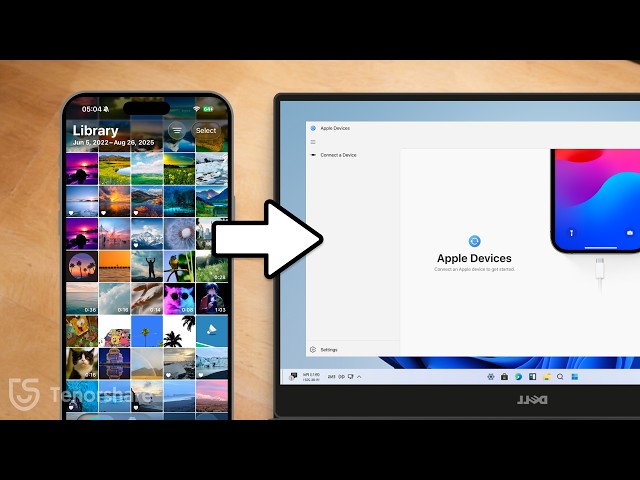Tap the 05:04 time on the iPhone
Image resolution: width=640 pixels, height=480 pixels.
(x=91, y=109)
